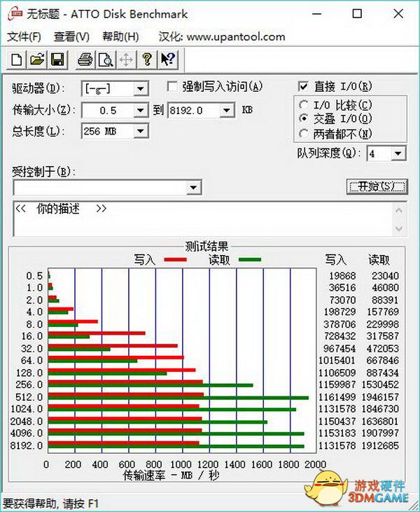Image resolution: width=420 pixels, height=512 pixels.
Task: Open print preview icon with magnifier
Action: pos(106,60)
